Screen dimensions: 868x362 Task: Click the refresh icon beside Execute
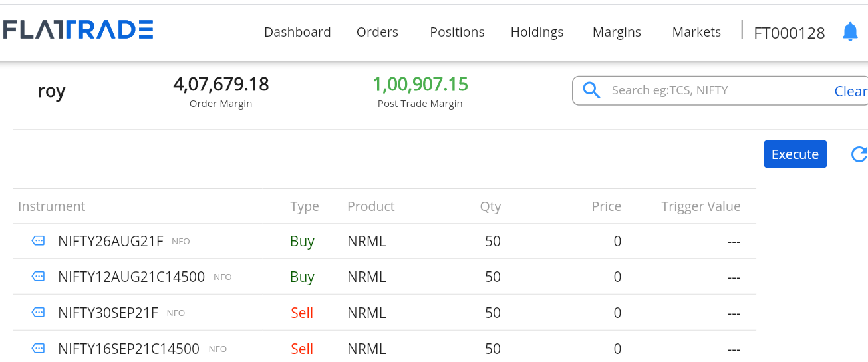[x=859, y=154]
